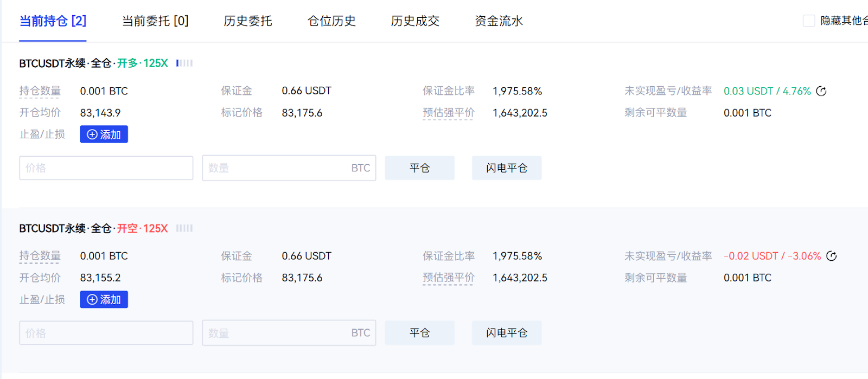
Task: Select the 历史成交 tab
Action: 415,21
